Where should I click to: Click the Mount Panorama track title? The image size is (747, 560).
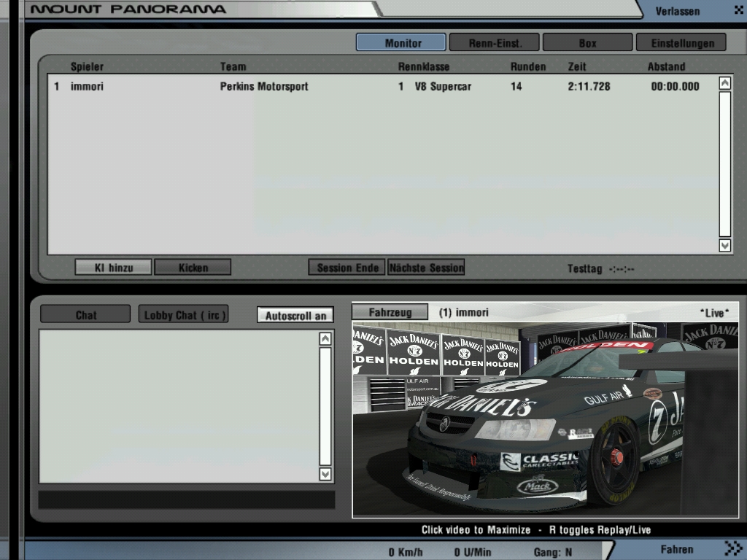pos(128,9)
